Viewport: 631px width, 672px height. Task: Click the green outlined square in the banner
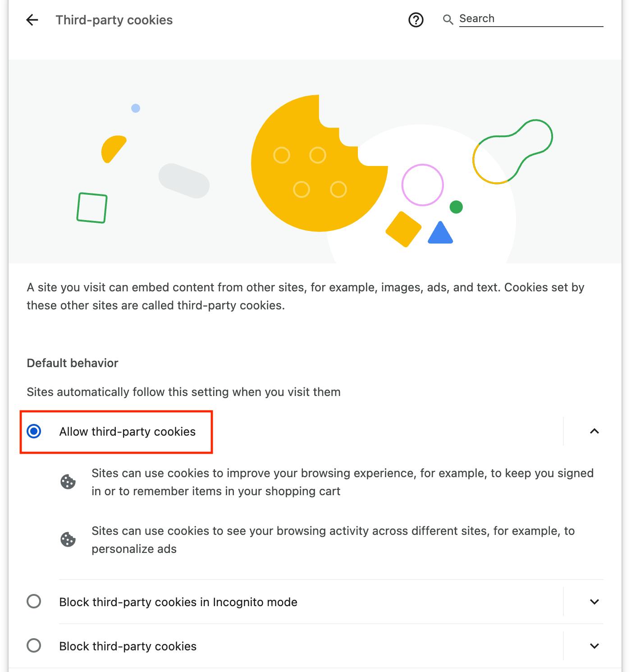[92, 208]
